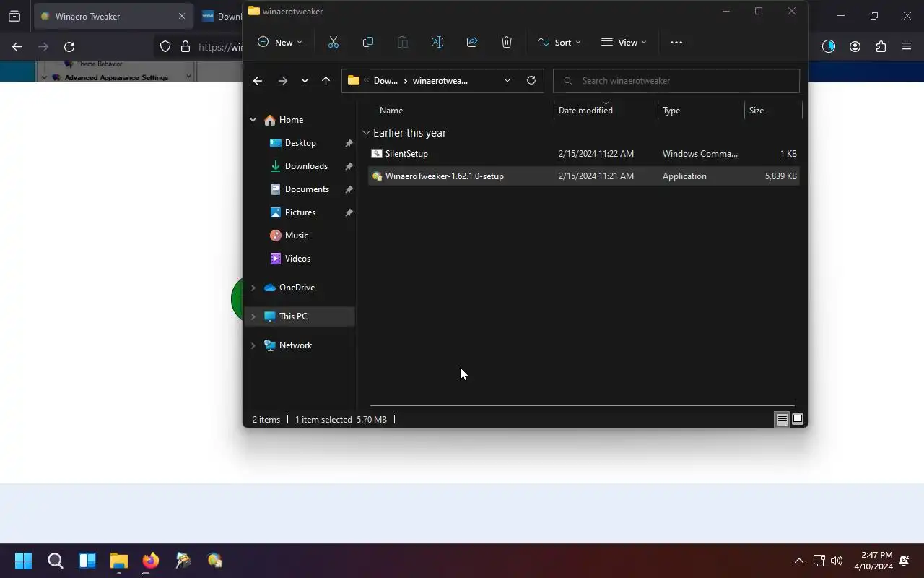The width and height of the screenshot is (924, 578).
Task: Go forward in File Explorer
Action: click(x=283, y=81)
